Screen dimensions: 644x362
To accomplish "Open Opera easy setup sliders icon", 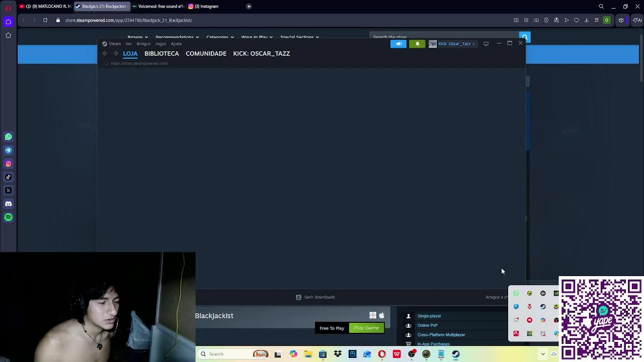I will [596, 20].
